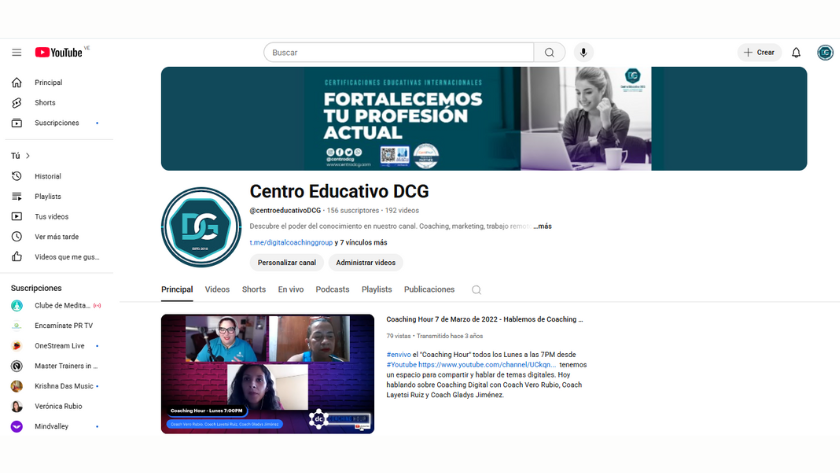Click the Playlists sidebar icon
The width and height of the screenshot is (840, 473).
17,197
